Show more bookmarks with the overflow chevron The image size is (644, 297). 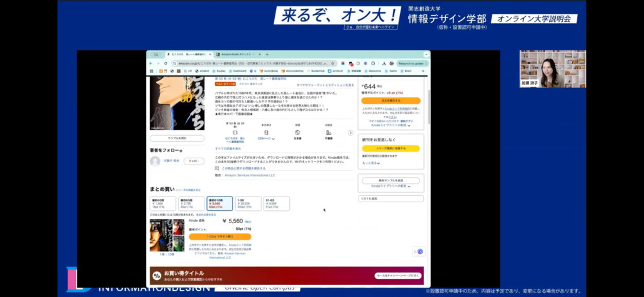point(423,71)
